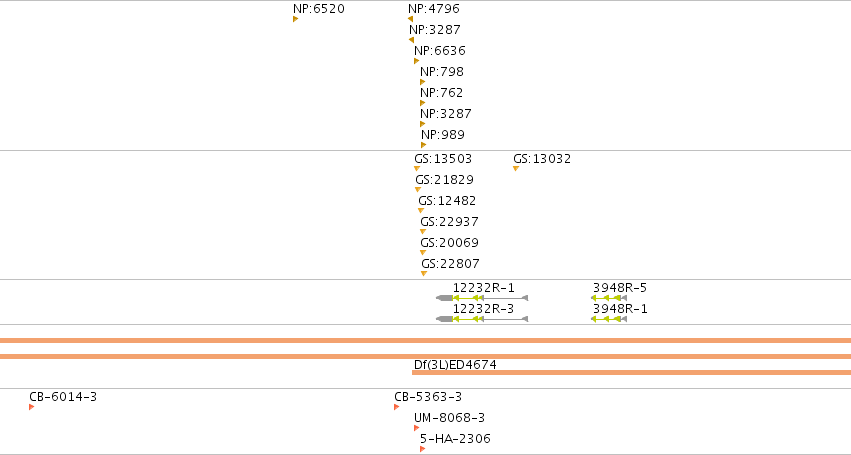Click the red marker under CB-5363-3

pos(397,407)
